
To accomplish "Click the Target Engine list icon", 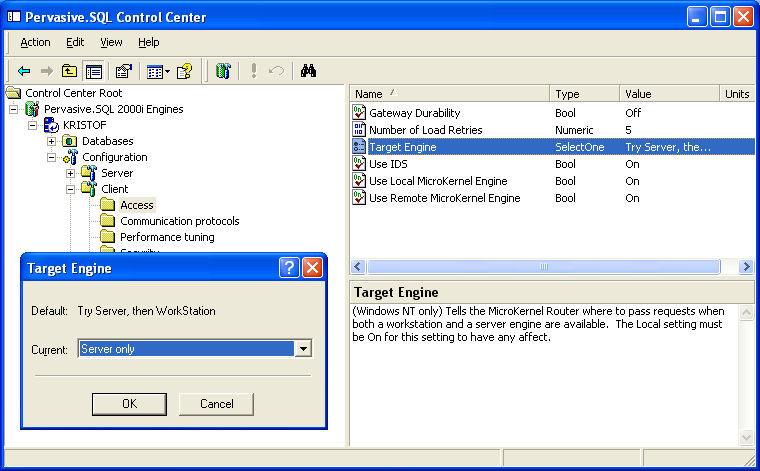I will tap(359, 146).
